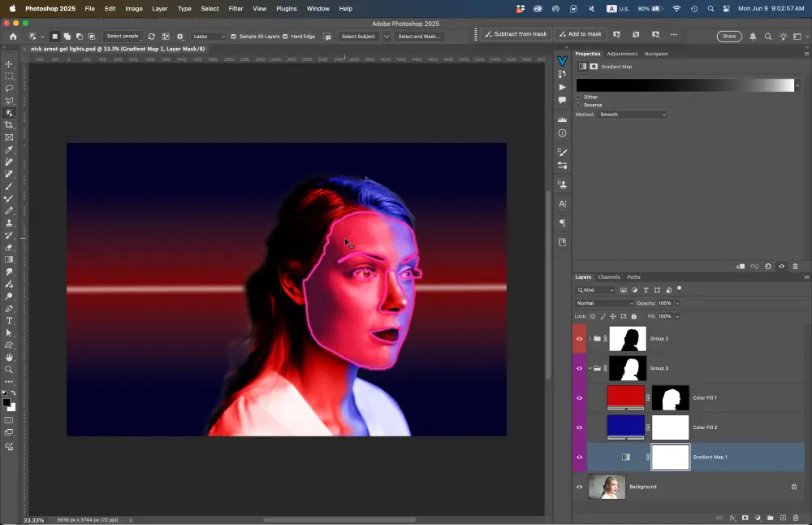The image size is (812, 525).
Task: Open the Filter menu
Action: (x=235, y=9)
